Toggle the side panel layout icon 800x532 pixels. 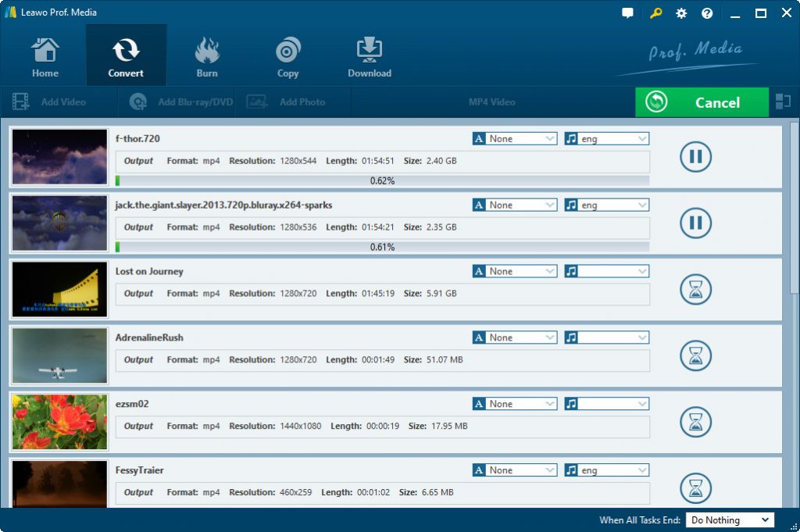783,102
